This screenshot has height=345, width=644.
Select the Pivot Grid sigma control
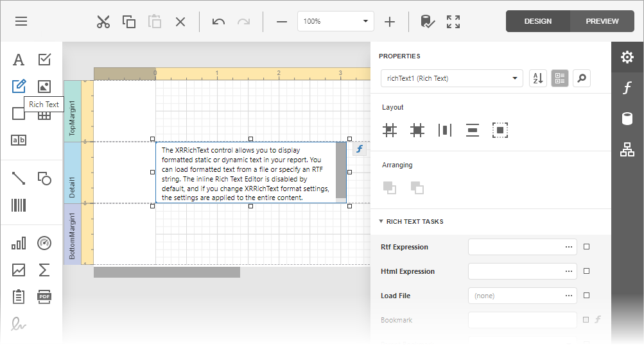pos(44,270)
